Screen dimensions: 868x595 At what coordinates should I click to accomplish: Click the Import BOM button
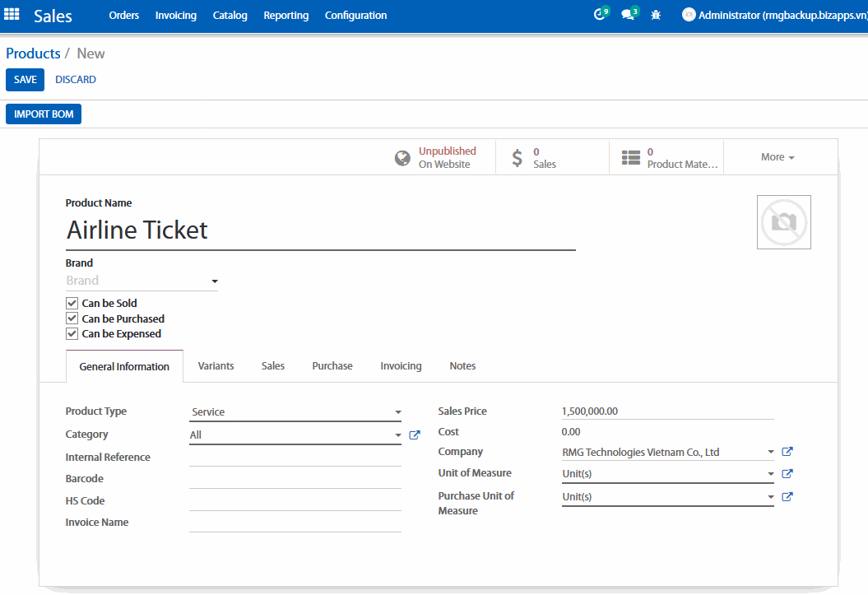point(44,114)
